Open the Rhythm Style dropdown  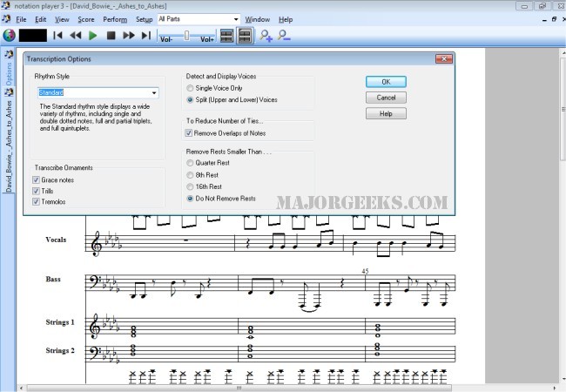click(154, 92)
